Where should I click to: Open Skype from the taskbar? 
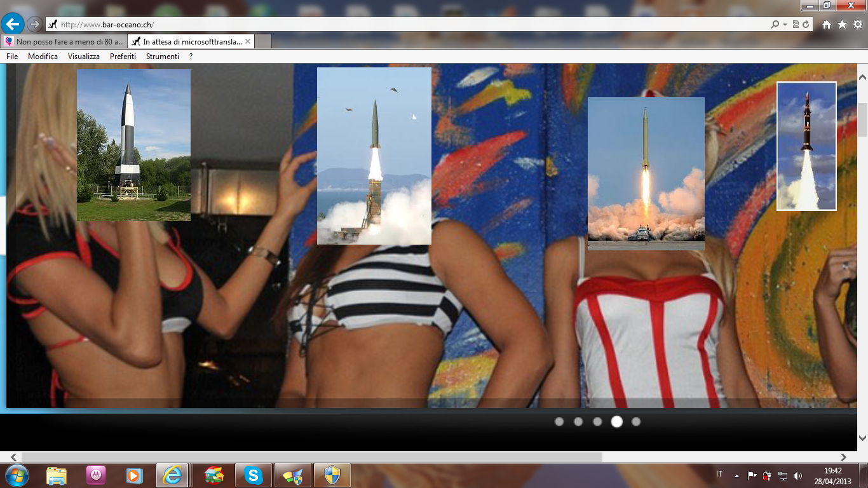pos(254,475)
